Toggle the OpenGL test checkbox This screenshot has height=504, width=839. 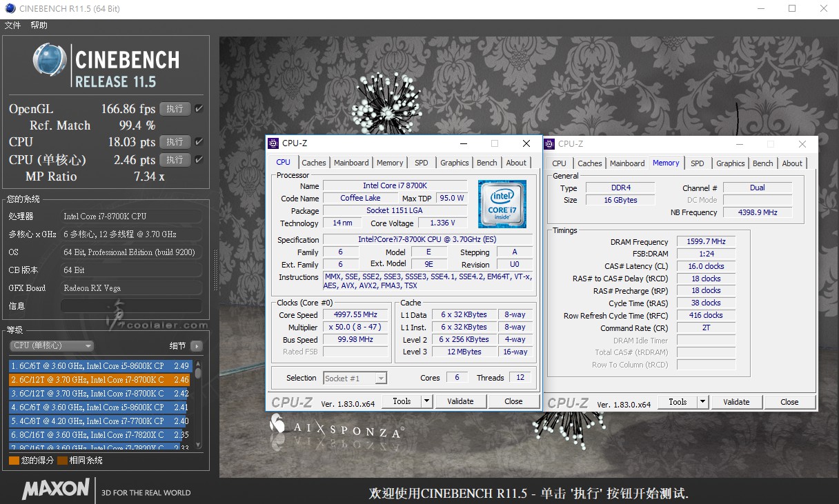(199, 109)
